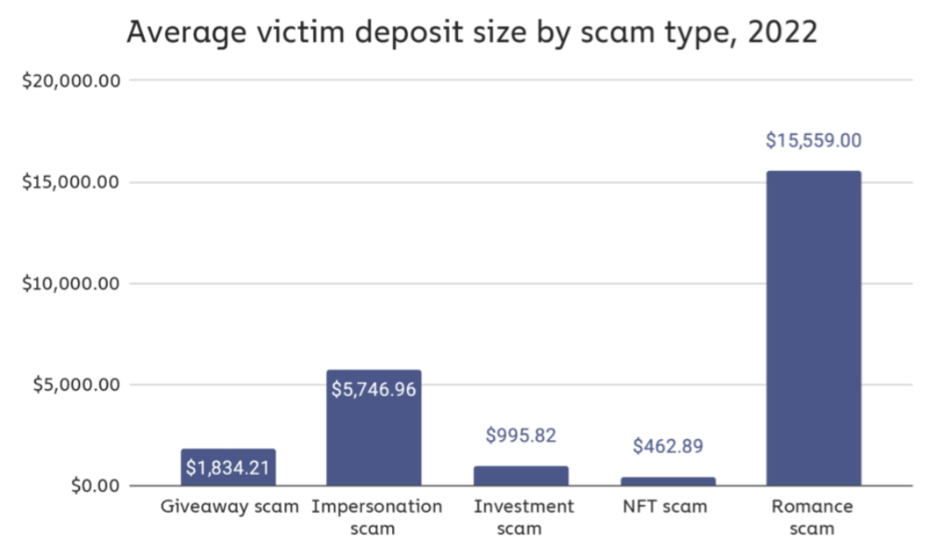Select the $1,834.21 data label

tap(229, 468)
